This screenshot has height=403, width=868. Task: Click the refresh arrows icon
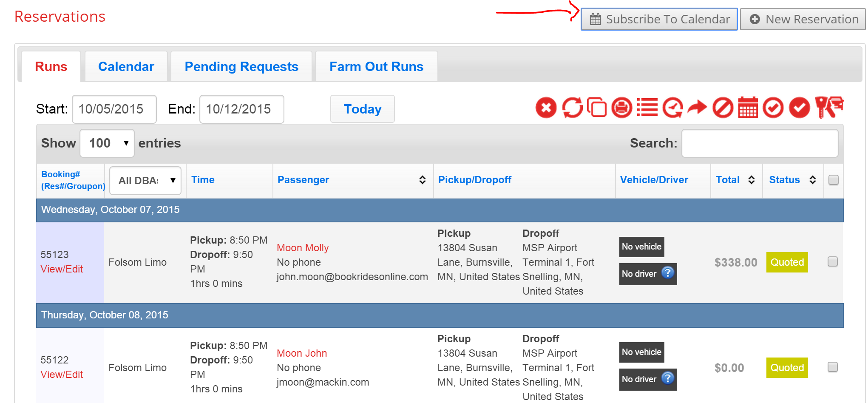coord(572,108)
